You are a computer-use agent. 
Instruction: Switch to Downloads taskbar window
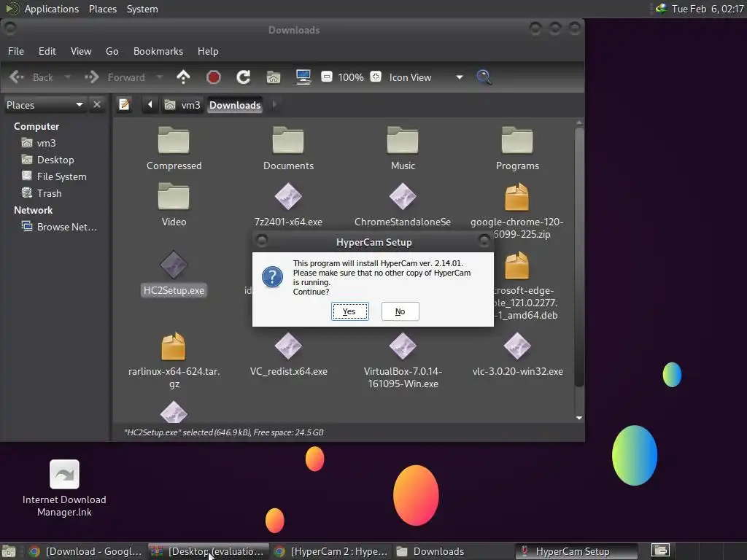tap(454, 551)
